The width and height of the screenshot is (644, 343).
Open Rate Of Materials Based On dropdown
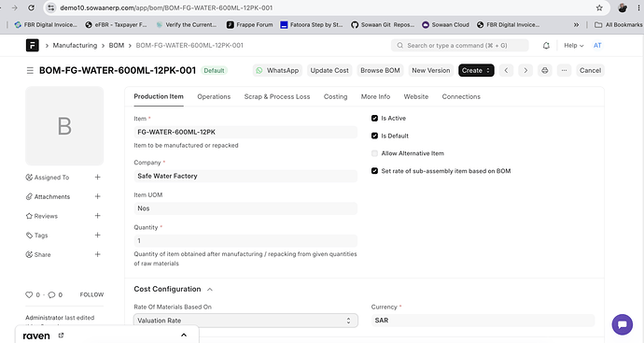(x=245, y=321)
